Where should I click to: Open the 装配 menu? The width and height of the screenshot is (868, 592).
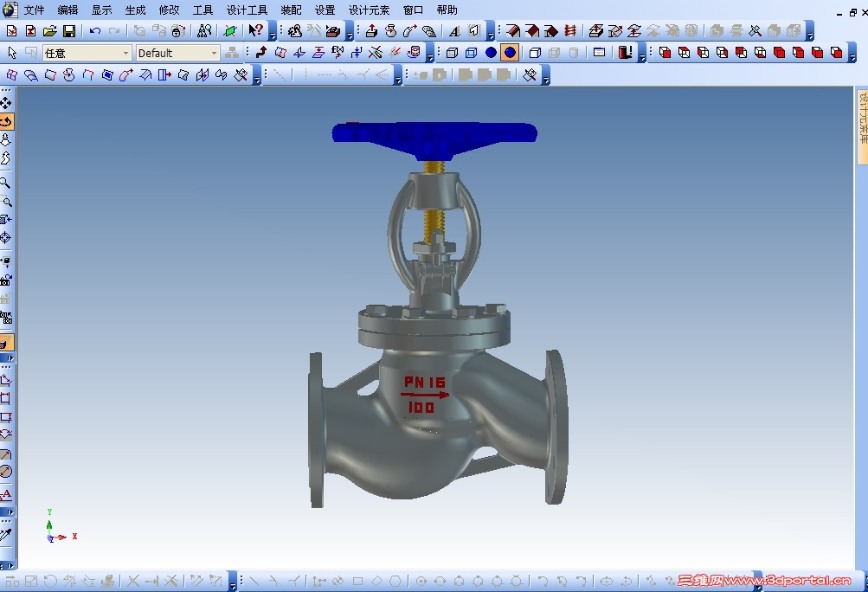click(x=291, y=10)
